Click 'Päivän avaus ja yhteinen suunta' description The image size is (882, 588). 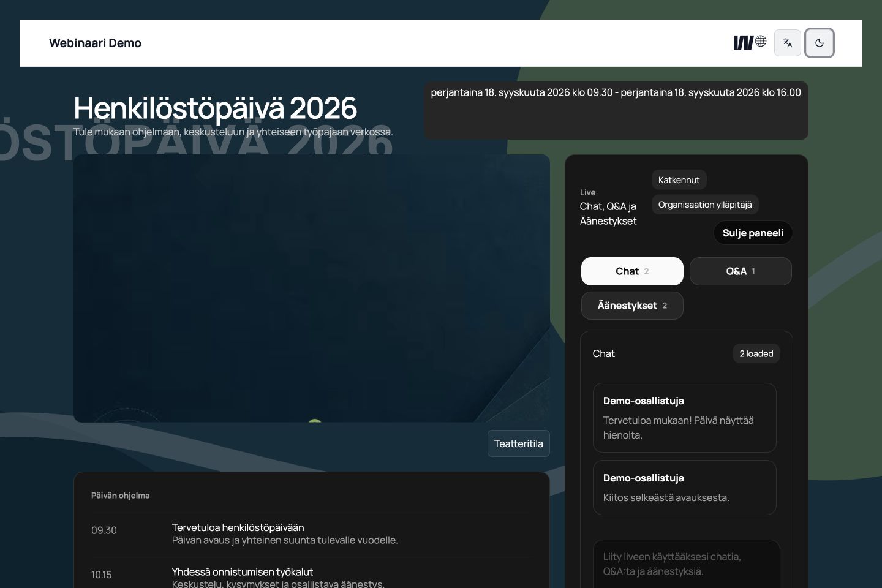[285, 540]
